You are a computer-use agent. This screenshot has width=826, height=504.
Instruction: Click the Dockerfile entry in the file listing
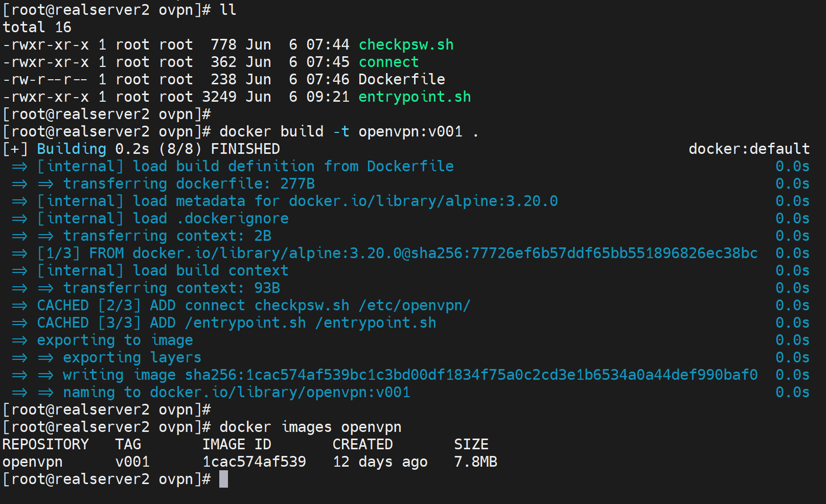[401, 80]
